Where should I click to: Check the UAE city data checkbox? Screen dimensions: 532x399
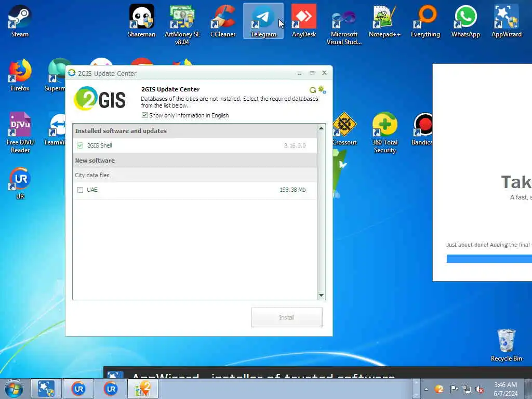[x=80, y=190]
